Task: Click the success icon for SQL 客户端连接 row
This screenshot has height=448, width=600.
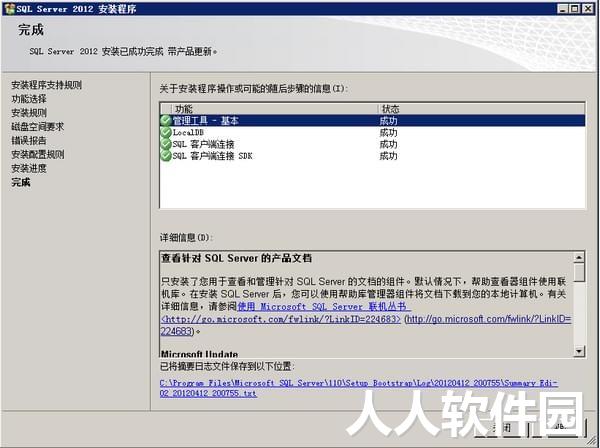Action: click(165, 144)
